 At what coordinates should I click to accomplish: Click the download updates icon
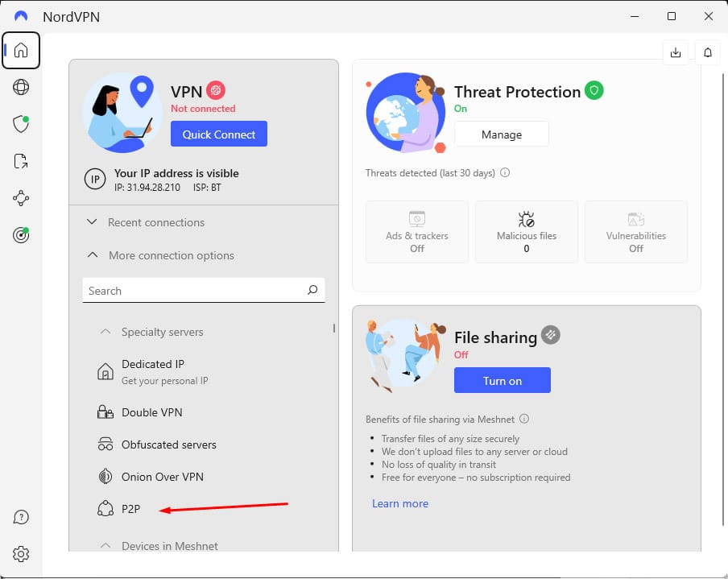(x=676, y=52)
